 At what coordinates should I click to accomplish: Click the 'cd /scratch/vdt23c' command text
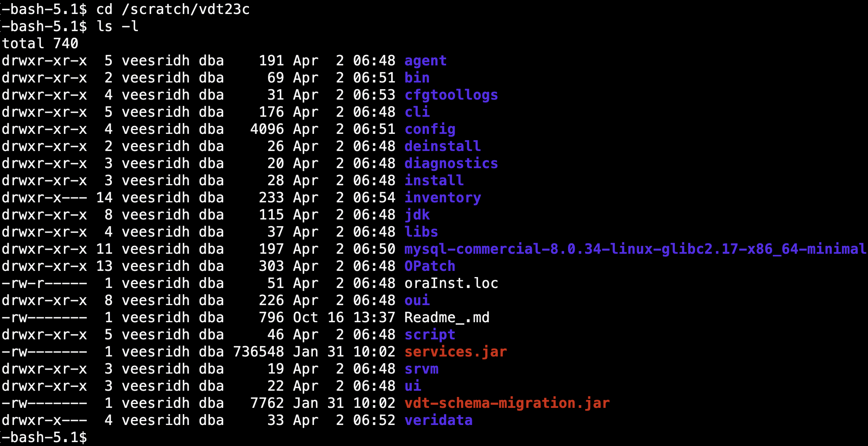tap(173, 9)
